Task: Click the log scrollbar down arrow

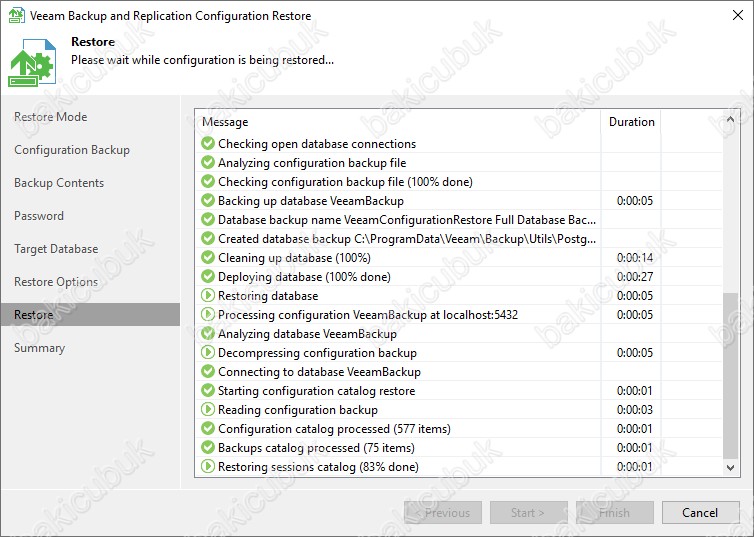Action: click(x=731, y=467)
